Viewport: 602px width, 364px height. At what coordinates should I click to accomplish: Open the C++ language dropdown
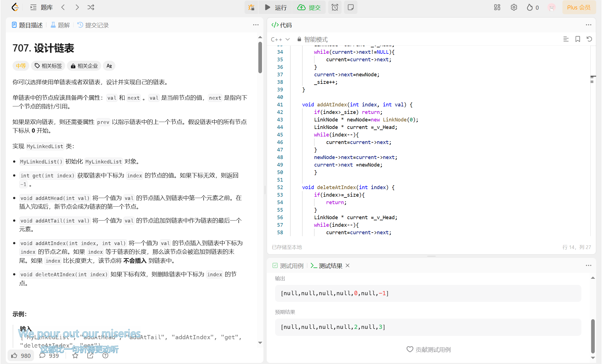[x=280, y=39]
